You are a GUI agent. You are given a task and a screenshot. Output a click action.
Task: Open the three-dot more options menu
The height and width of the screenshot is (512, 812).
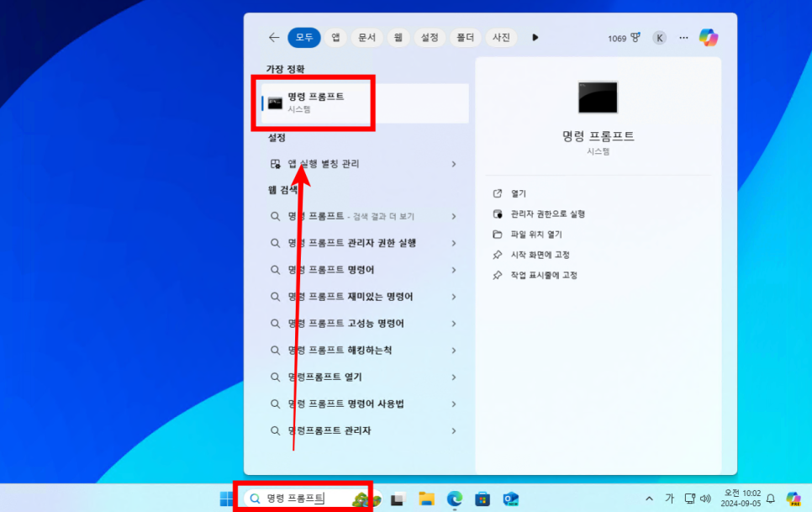[683, 38]
